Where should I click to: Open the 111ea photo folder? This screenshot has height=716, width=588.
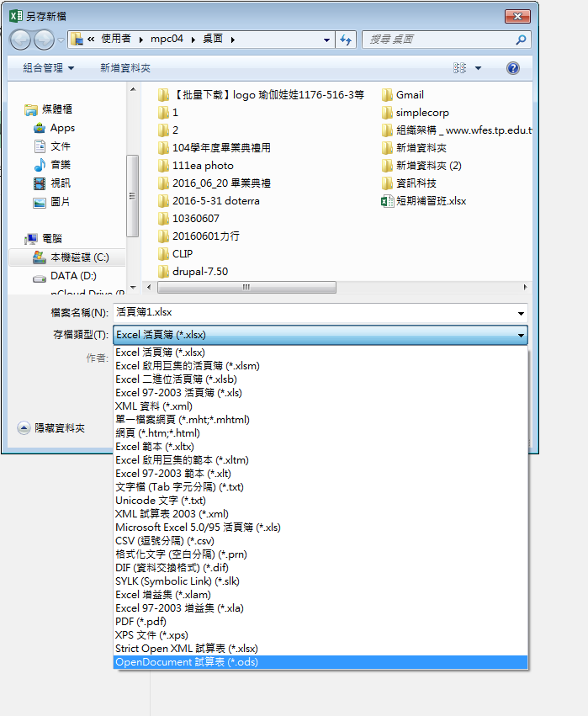[196, 165]
